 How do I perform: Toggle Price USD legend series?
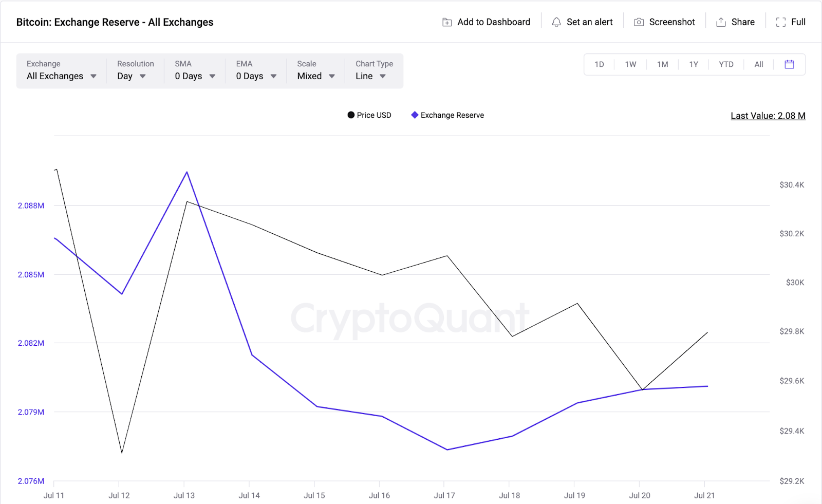coord(369,115)
